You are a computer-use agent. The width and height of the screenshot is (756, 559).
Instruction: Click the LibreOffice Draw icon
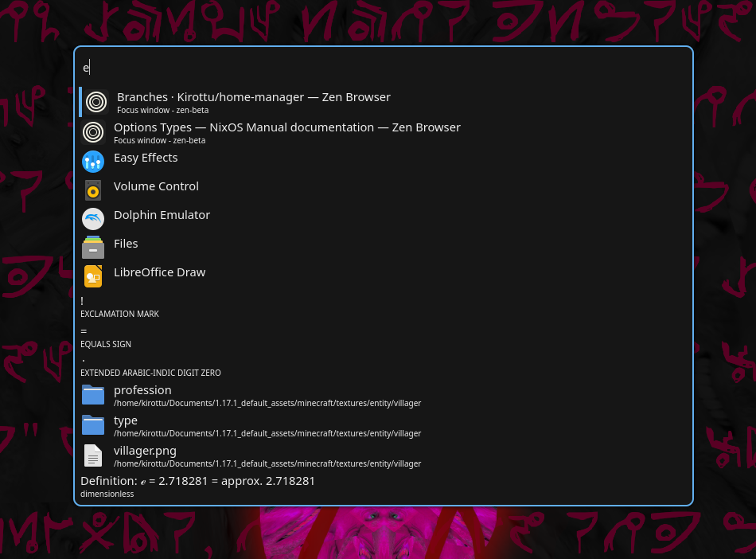(x=93, y=276)
